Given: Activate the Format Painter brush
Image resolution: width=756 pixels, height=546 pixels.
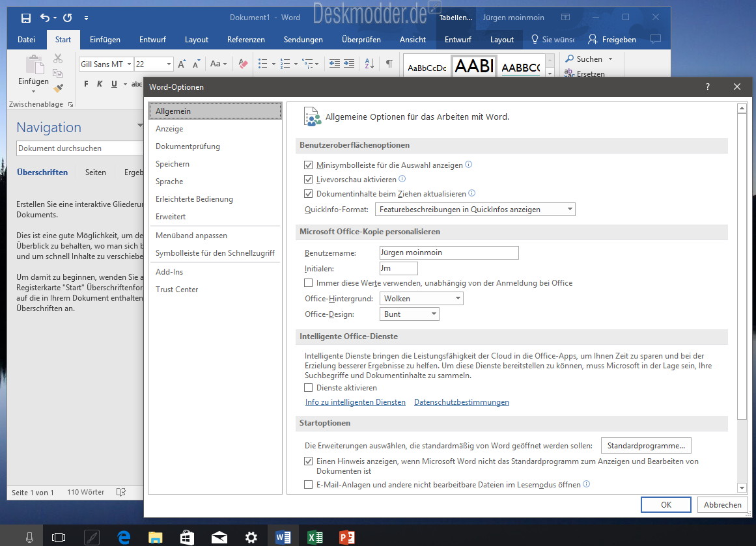Looking at the screenshot, I should [x=58, y=89].
